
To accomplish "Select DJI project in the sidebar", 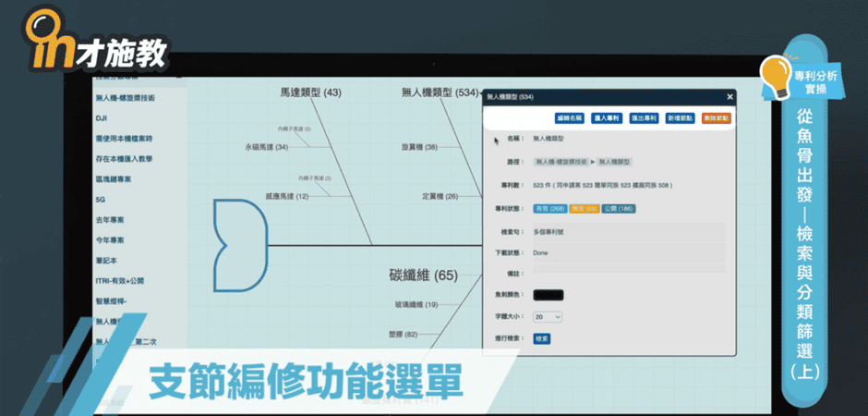I will point(102,118).
